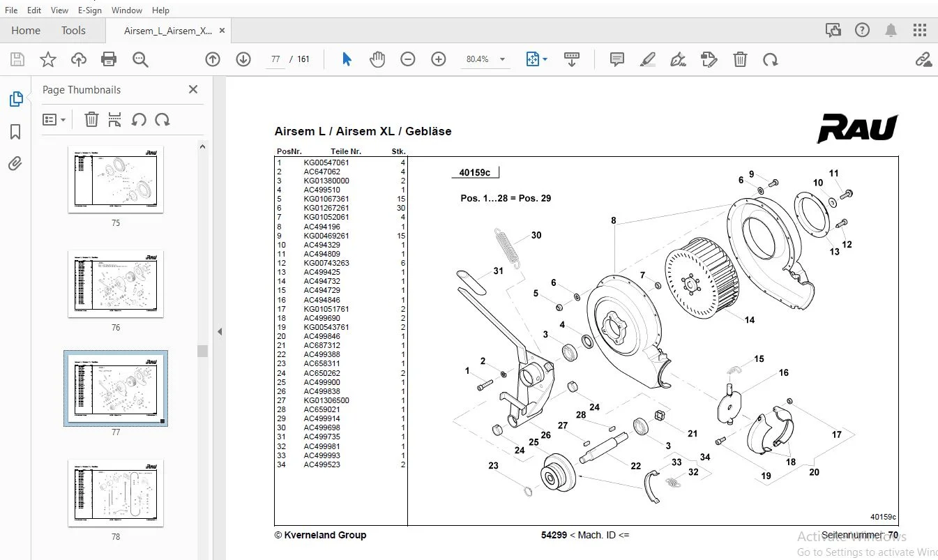Viewport: 938px width, 560px height.
Task: Select the highlight text pen tool
Action: tap(648, 59)
